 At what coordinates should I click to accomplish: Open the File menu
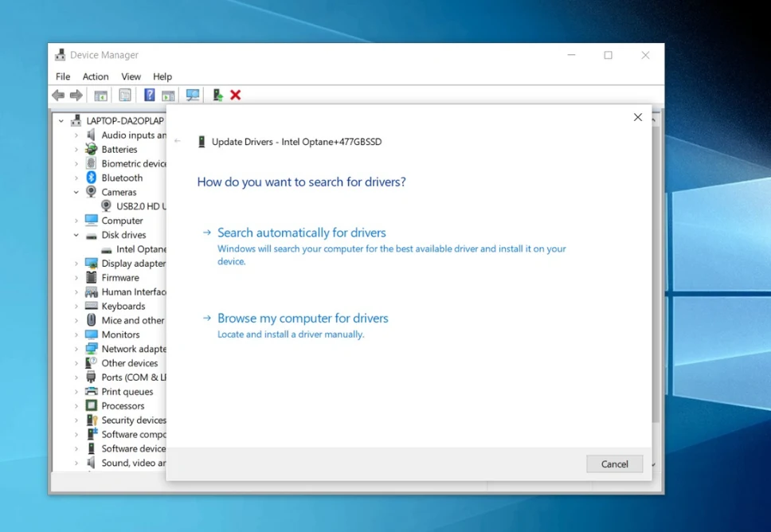63,76
